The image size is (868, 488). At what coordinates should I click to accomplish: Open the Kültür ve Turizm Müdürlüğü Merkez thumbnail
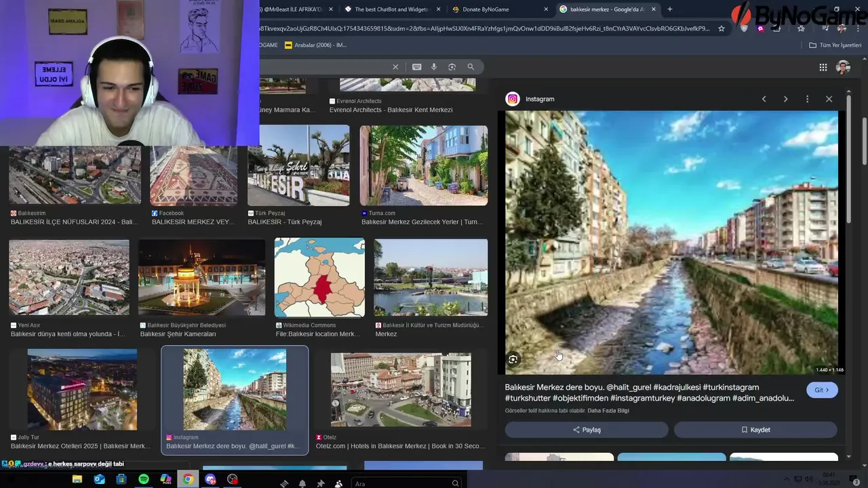(x=431, y=277)
